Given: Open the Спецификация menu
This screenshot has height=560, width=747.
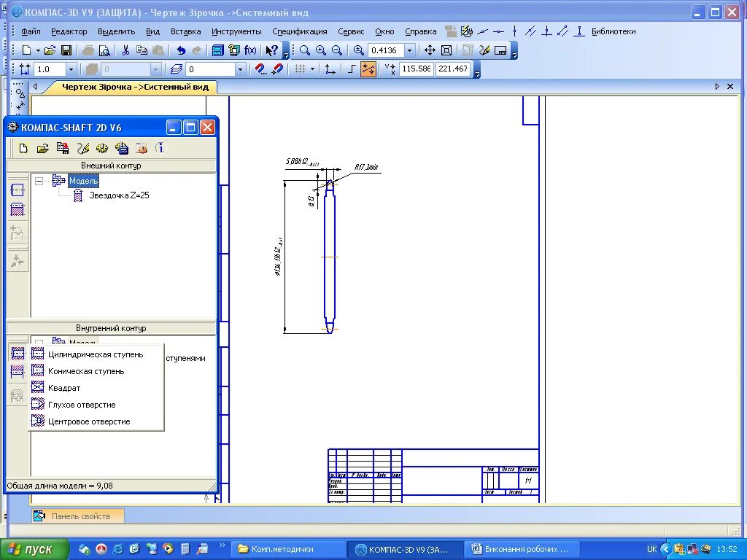Looking at the screenshot, I should 300,31.
